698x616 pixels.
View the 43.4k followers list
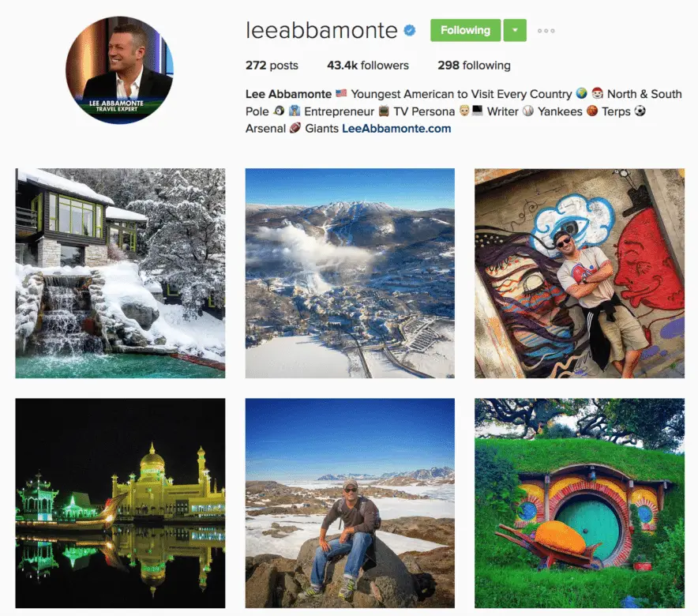coord(368,66)
